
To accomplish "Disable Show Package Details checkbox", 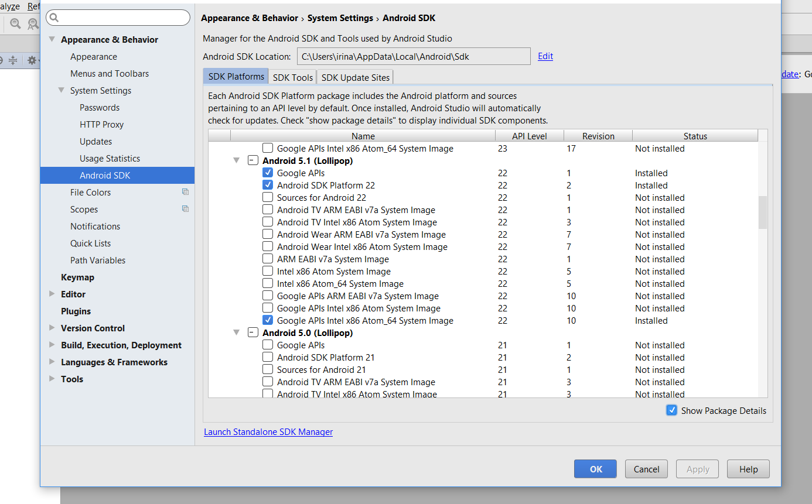I will tap(672, 410).
